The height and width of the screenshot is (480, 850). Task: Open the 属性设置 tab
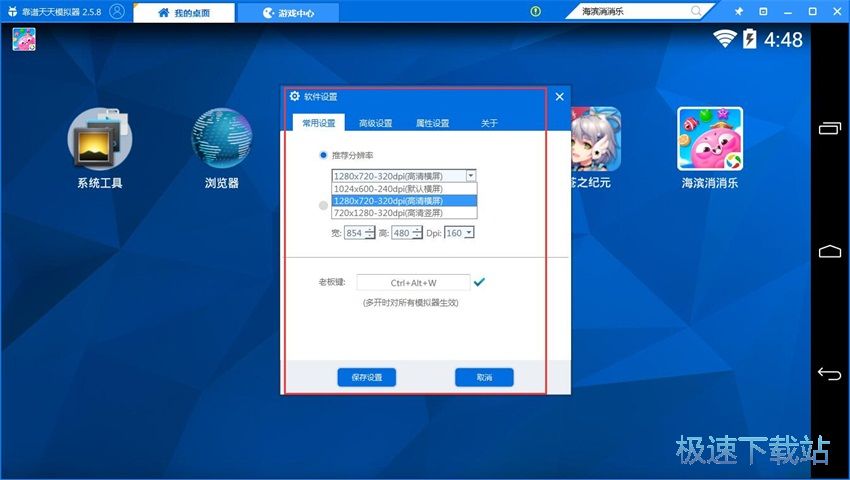(x=432, y=123)
